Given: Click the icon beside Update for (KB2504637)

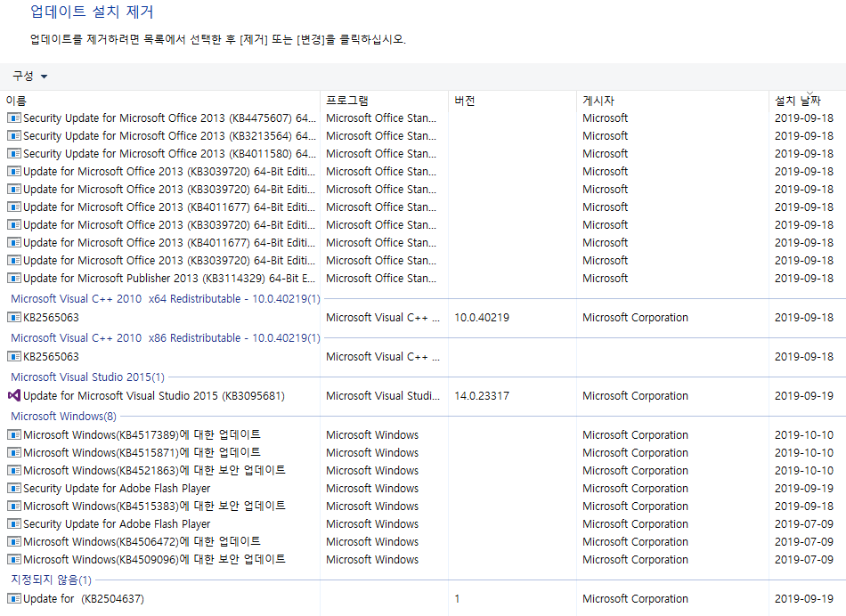Looking at the screenshot, I should (14, 598).
